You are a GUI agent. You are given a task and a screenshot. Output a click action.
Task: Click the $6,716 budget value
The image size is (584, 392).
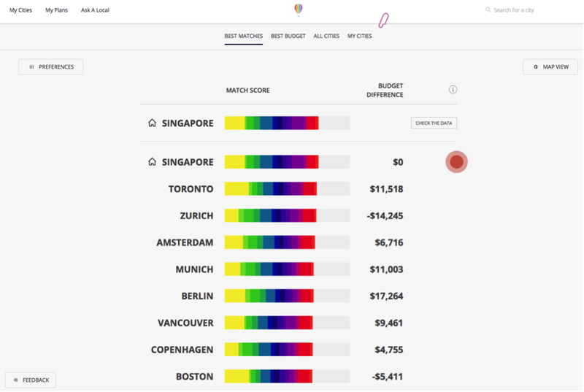389,243
